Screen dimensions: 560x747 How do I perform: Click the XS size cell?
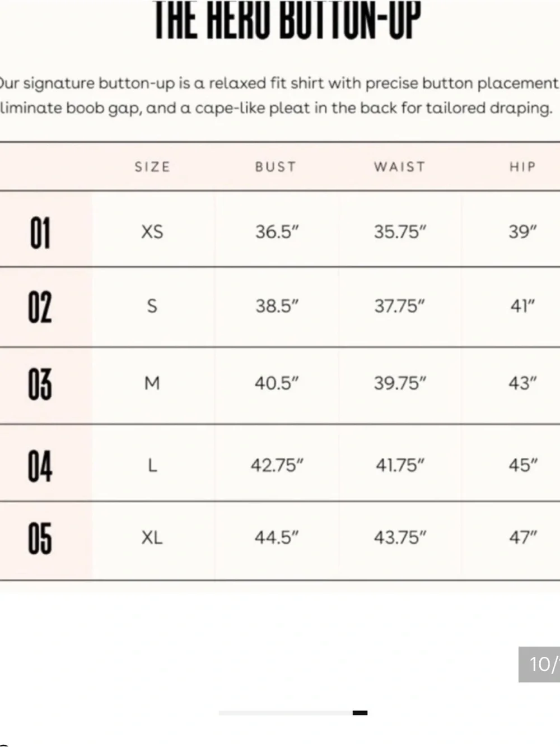coord(152,231)
